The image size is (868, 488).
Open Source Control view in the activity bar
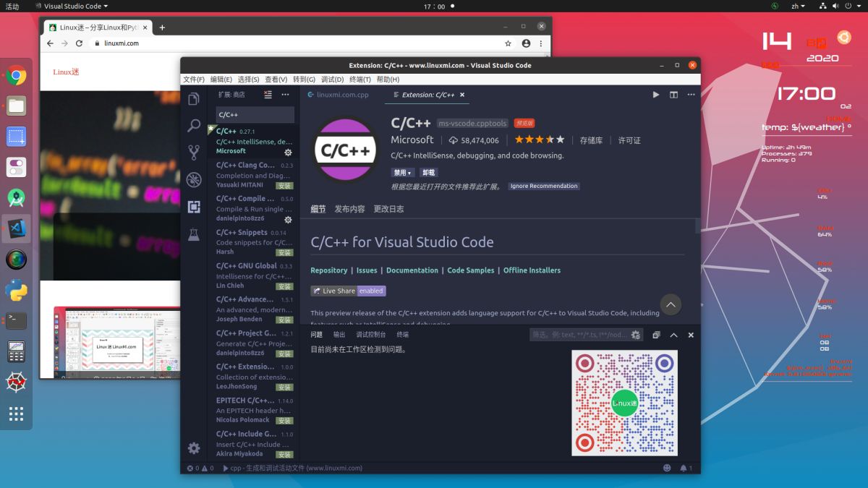193,153
